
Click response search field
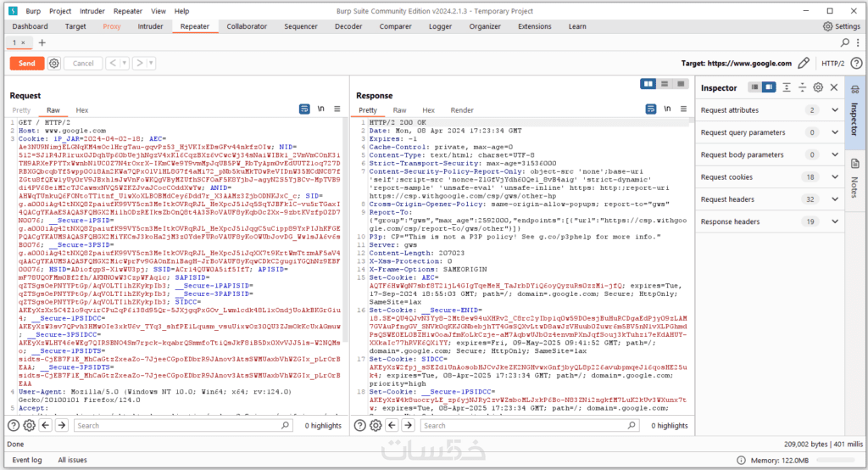click(531, 426)
